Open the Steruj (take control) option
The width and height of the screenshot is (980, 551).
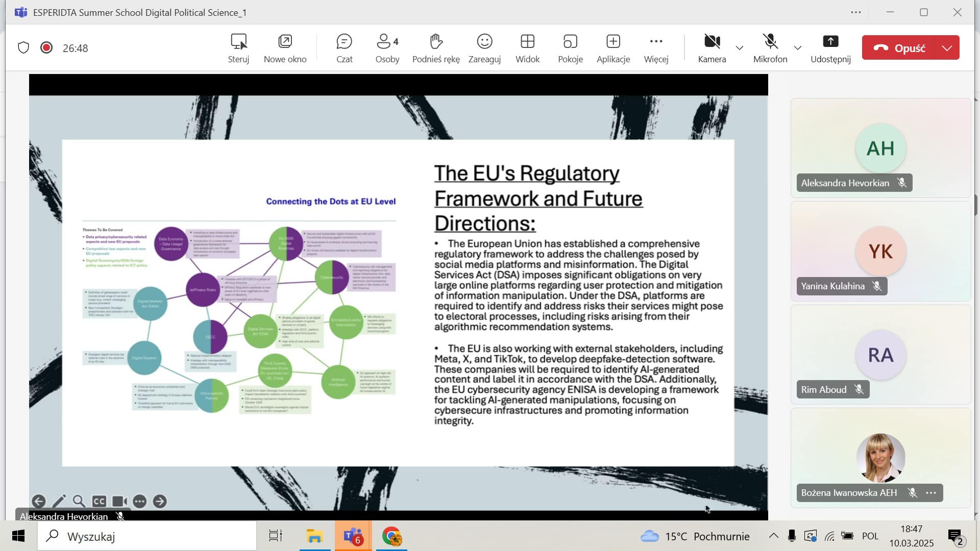pos(238,48)
